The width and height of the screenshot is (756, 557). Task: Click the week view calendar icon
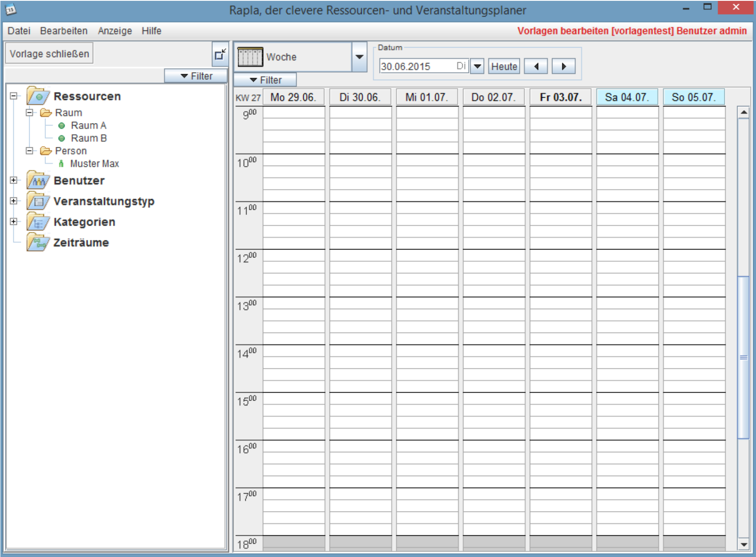(250, 57)
